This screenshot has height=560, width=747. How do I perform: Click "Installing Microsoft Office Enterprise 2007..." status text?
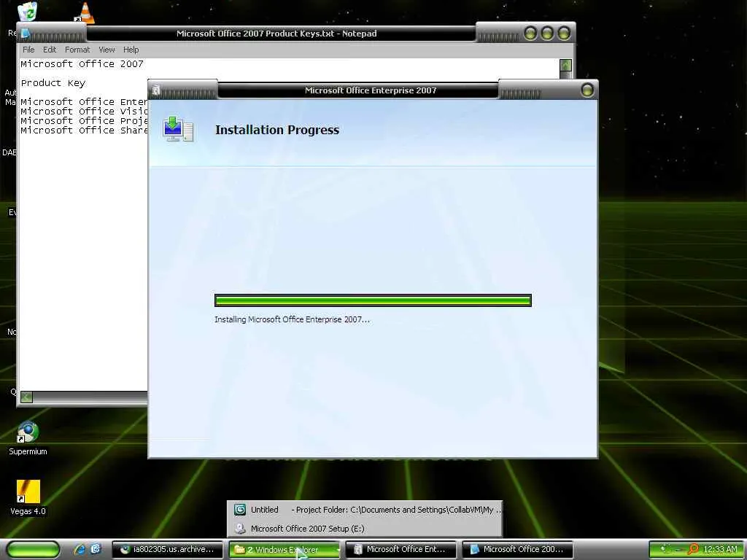coord(292,319)
